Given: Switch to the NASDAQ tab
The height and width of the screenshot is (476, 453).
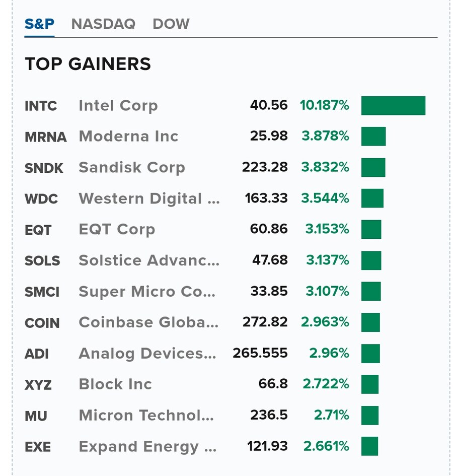Looking at the screenshot, I should [x=103, y=24].
